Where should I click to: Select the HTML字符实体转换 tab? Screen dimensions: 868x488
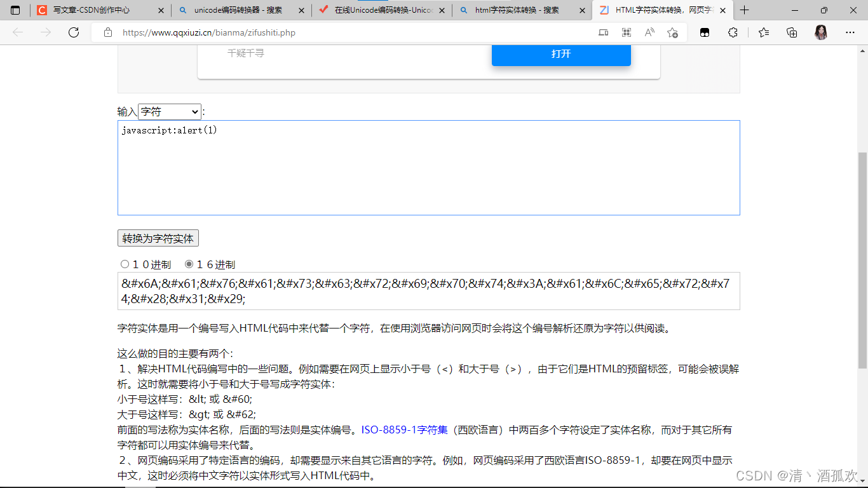(x=663, y=10)
